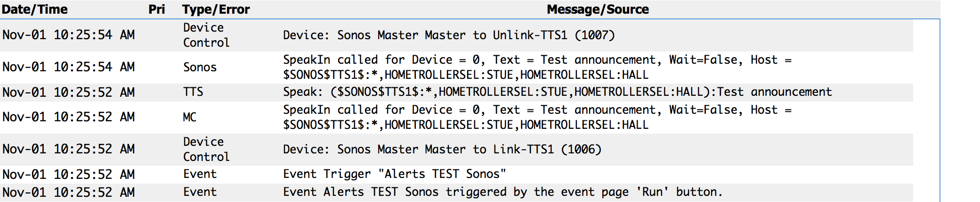
Task: Click the first Device Control type cell
Action: (x=206, y=35)
